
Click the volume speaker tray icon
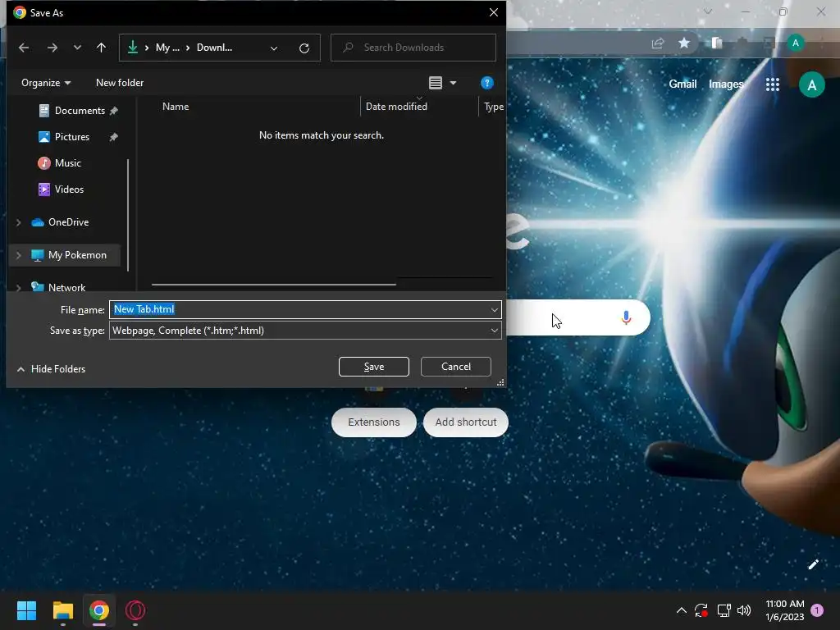(x=744, y=610)
